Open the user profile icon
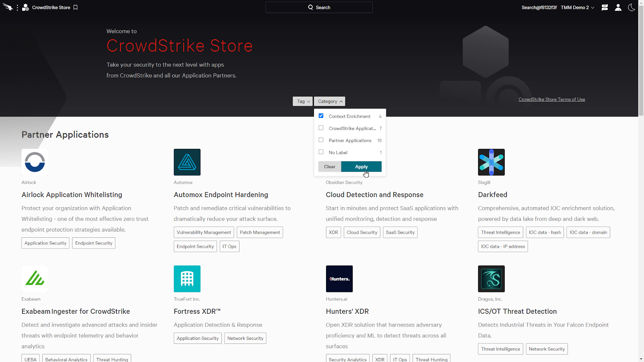 [618, 7]
